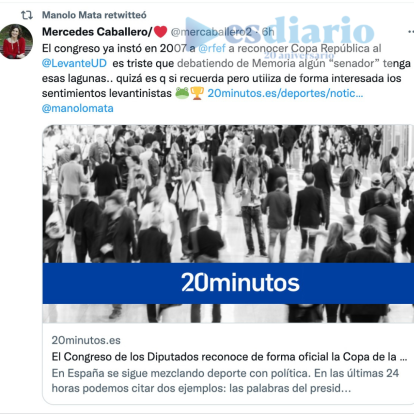Viewport: 414px width, 414px height.
Task: Follow the 20minutos.es/deportes article link
Action: point(285,93)
